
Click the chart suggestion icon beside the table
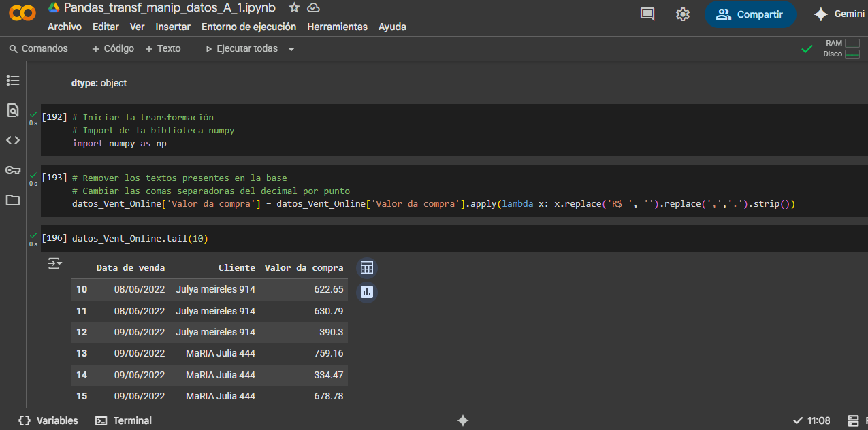367,292
